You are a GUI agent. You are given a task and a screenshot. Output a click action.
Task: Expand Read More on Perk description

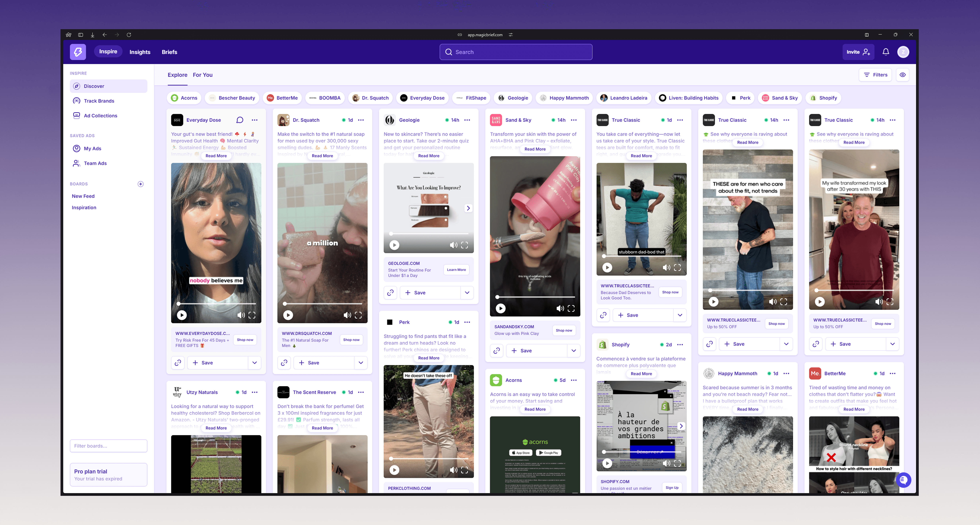click(x=429, y=358)
